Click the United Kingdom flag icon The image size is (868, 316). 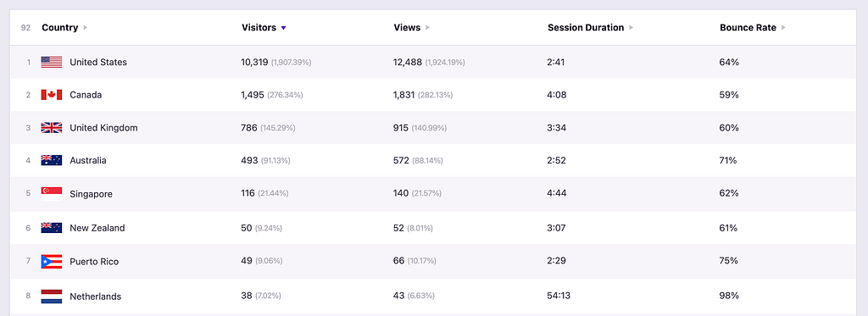coord(52,128)
